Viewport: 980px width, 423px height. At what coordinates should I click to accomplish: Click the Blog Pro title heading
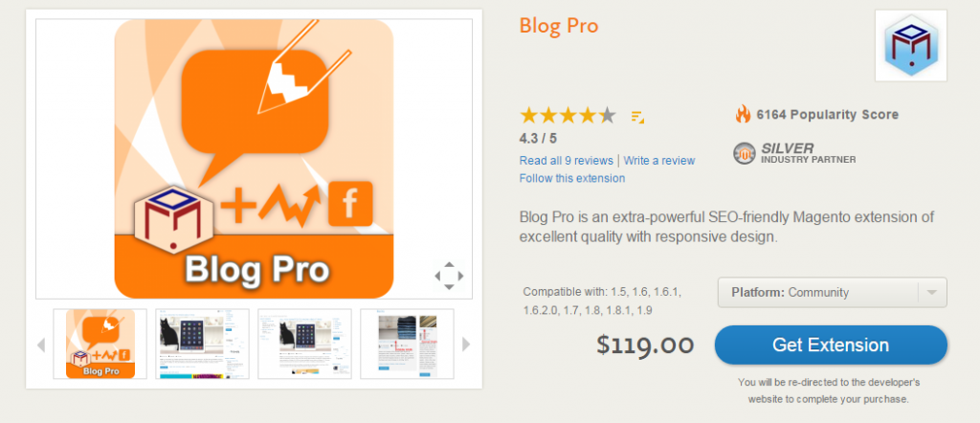click(x=559, y=26)
